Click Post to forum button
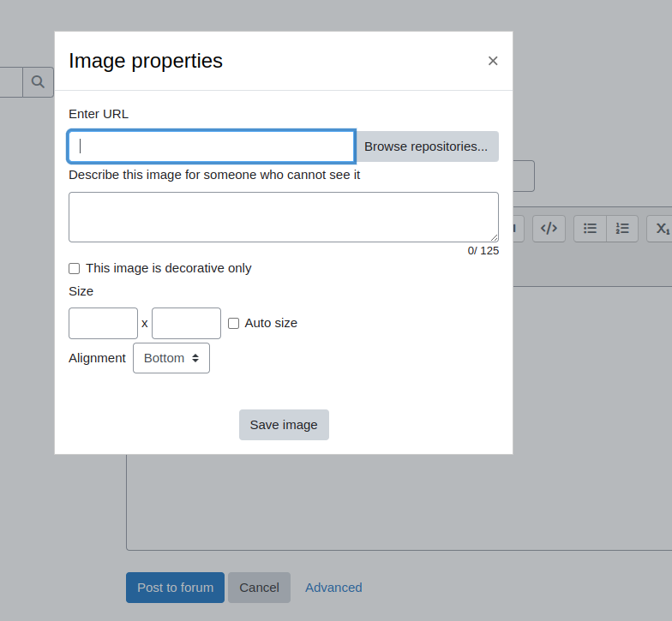The image size is (672, 621). click(x=175, y=588)
